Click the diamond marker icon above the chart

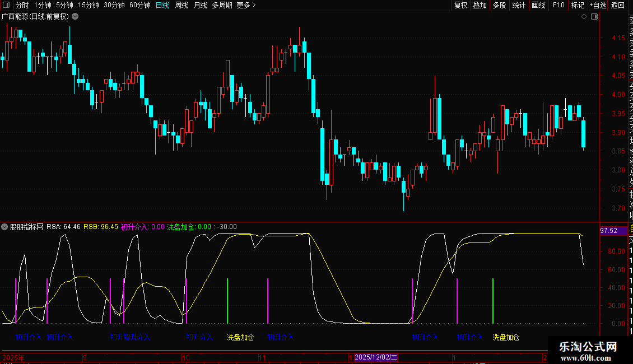584,17
